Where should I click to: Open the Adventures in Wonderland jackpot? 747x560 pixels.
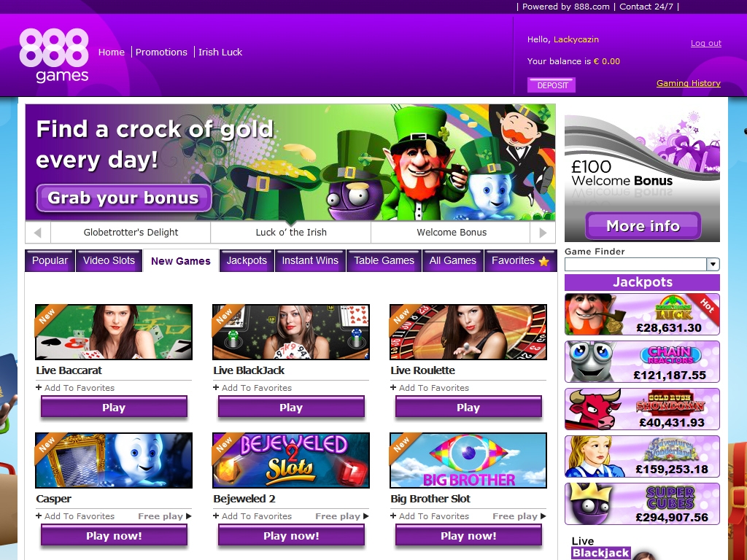pyautogui.click(x=642, y=456)
